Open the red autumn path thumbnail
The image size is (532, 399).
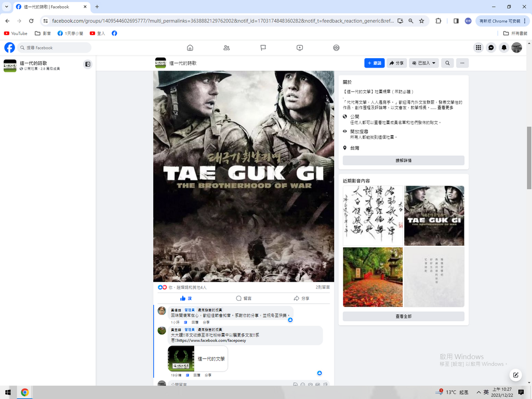tap(373, 277)
